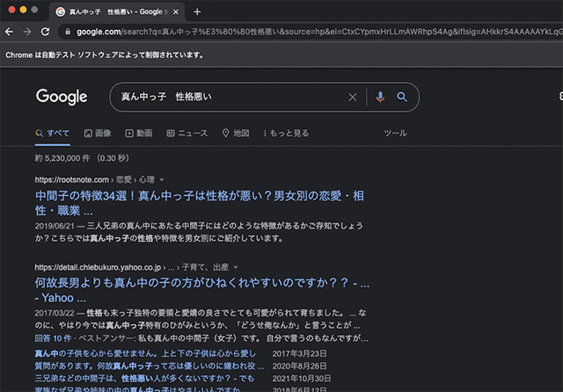
Task: Open 質問があります。何故真ん中っ子 sublink
Action: 150,367
